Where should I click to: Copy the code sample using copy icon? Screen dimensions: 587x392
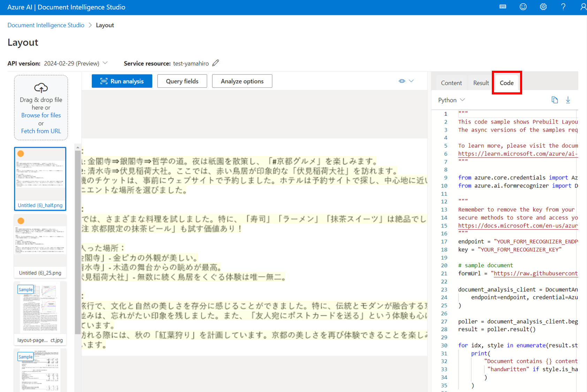pyautogui.click(x=555, y=100)
